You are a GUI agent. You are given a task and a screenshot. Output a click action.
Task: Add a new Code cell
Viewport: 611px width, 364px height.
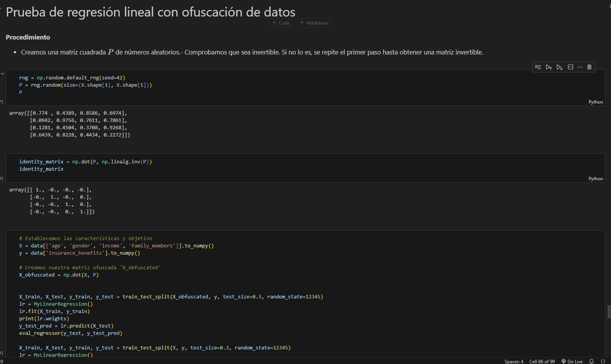[x=281, y=23]
